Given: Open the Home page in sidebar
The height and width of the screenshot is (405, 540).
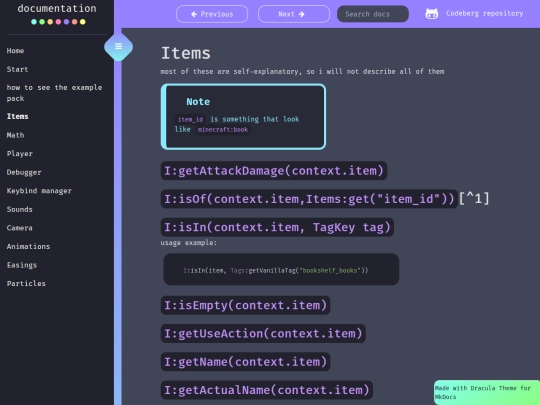Looking at the screenshot, I should [x=15, y=51].
